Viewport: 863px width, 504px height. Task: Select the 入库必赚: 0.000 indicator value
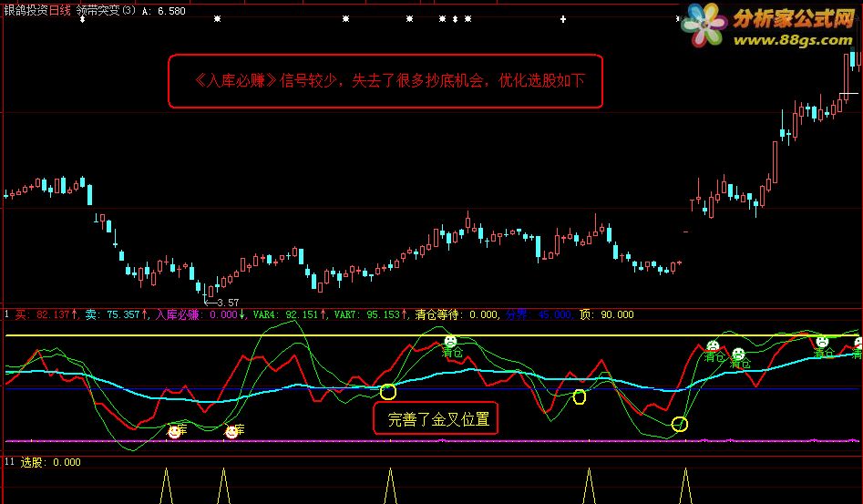click(200, 314)
